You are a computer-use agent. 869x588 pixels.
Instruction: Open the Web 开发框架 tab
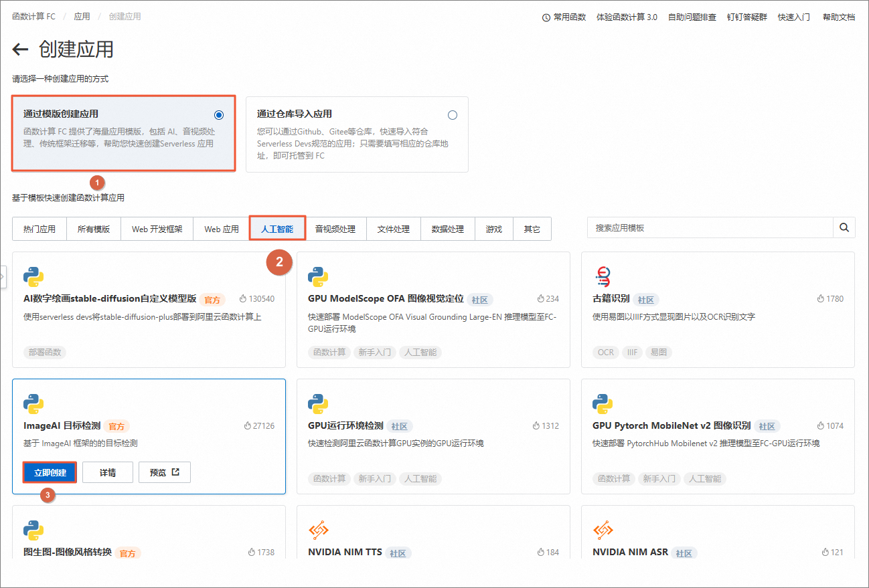(x=157, y=229)
